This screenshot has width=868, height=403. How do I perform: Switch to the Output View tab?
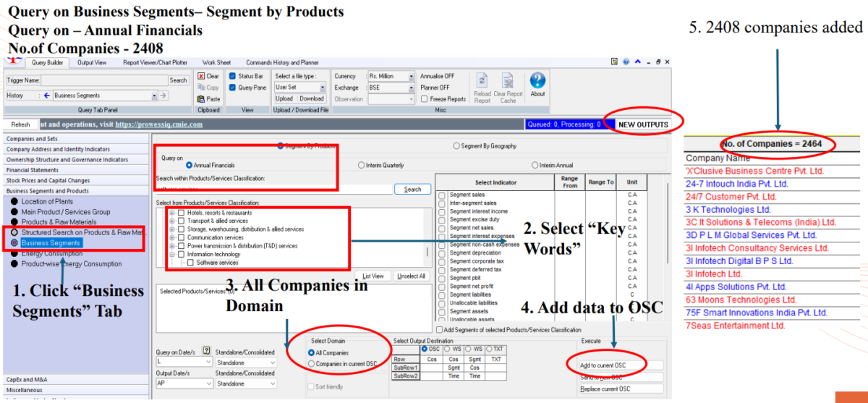(x=92, y=63)
